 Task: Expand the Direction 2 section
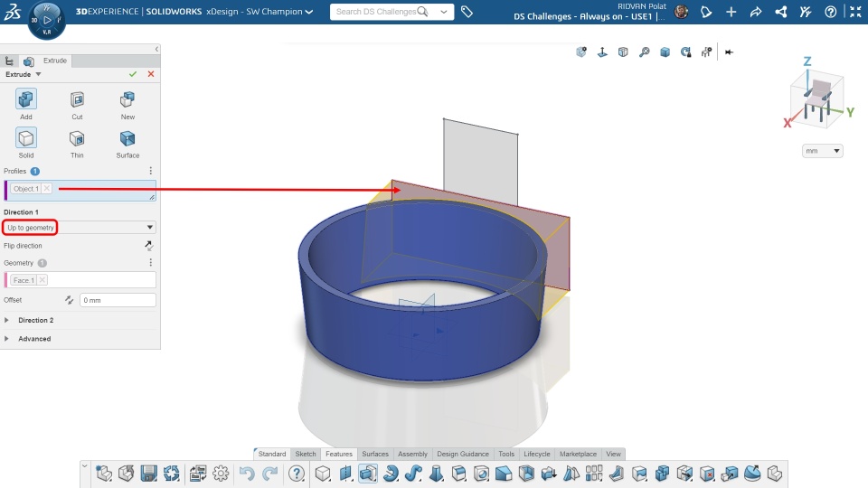(x=6, y=320)
